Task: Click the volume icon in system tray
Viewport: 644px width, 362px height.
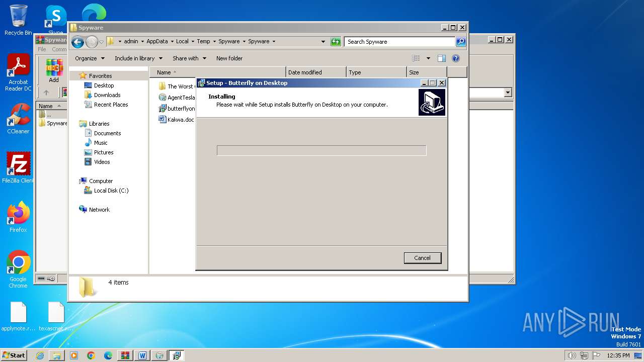Action: (572, 355)
